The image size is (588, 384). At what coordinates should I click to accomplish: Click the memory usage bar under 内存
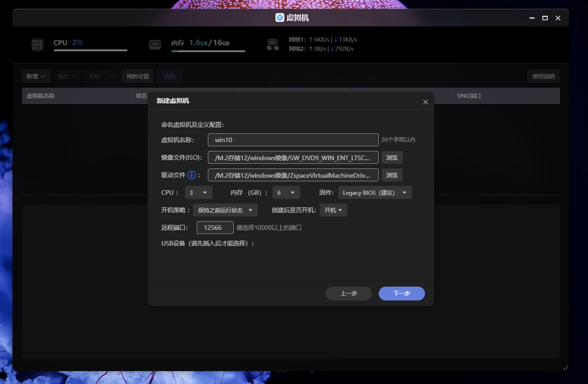point(208,51)
